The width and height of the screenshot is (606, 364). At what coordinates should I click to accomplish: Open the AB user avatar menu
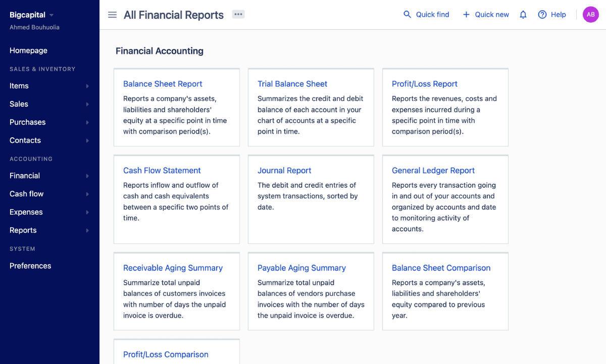coord(590,14)
